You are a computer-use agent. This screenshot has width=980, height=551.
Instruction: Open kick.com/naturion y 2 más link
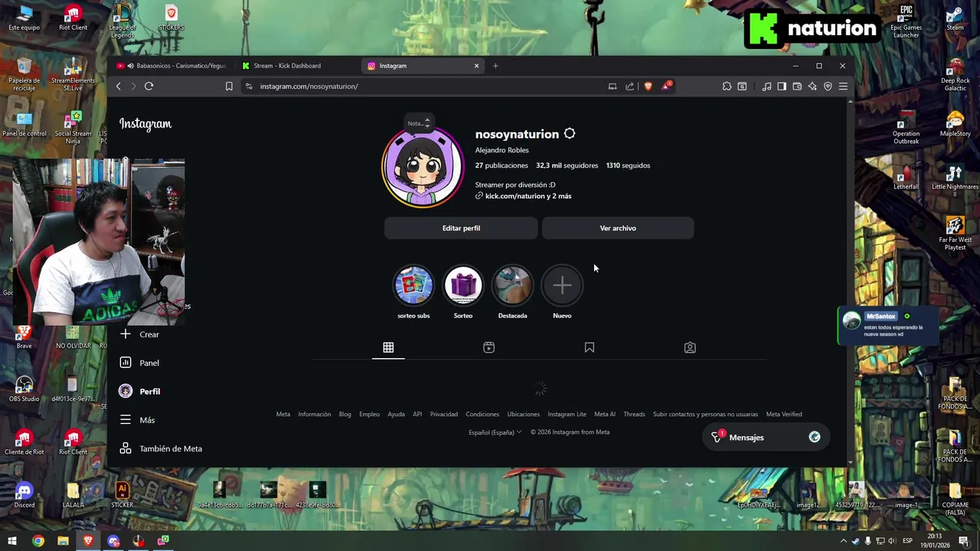[x=524, y=196]
